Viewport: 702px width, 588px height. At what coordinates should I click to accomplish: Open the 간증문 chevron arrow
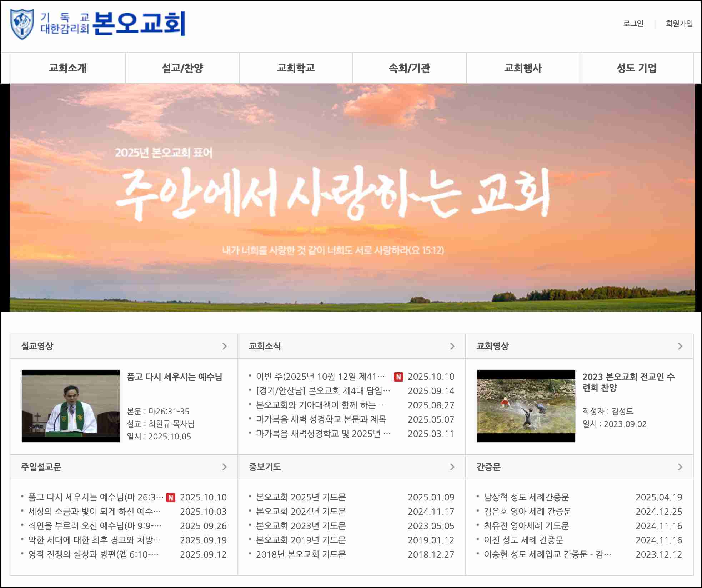pyautogui.click(x=680, y=467)
